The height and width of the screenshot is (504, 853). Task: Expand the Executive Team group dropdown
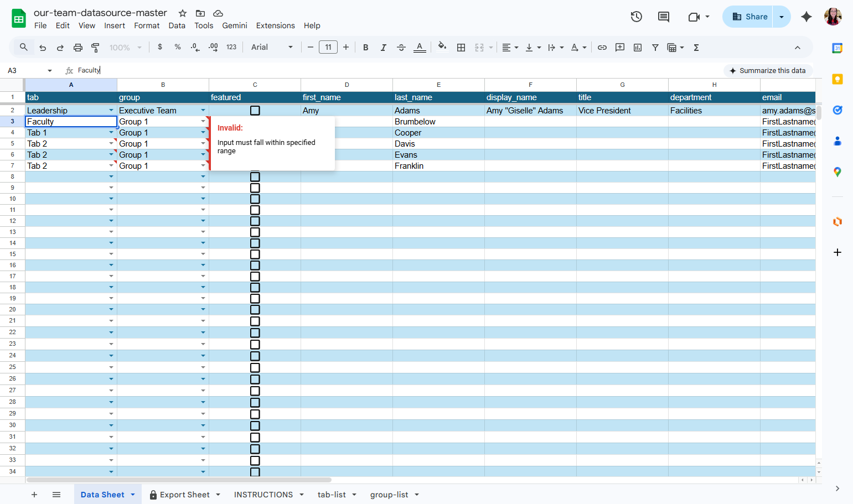pyautogui.click(x=203, y=111)
